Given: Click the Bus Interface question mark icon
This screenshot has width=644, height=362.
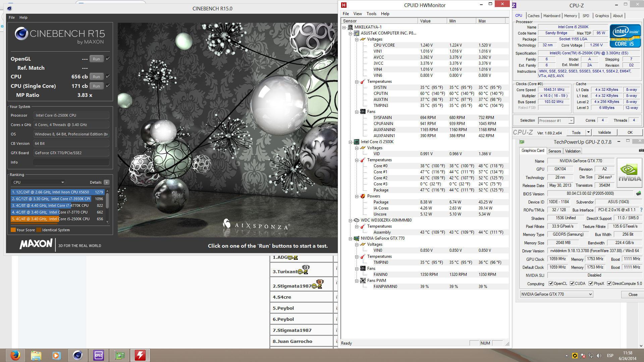Looking at the screenshot, I should coord(641,210).
